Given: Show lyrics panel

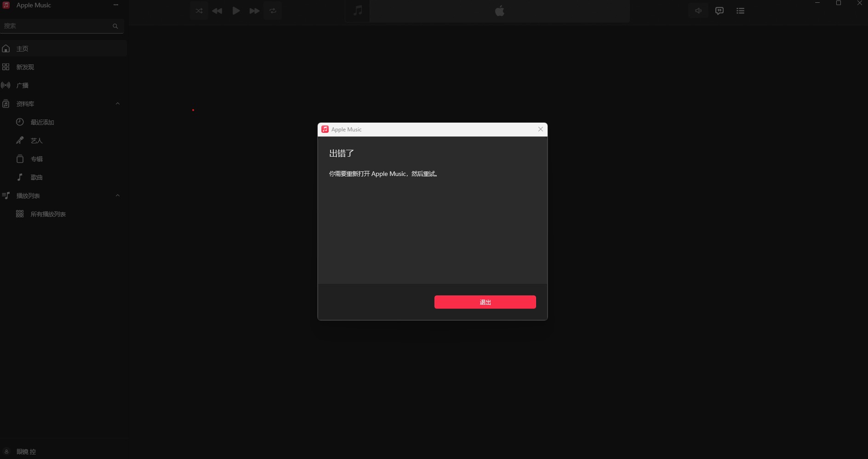Looking at the screenshot, I should (x=720, y=11).
